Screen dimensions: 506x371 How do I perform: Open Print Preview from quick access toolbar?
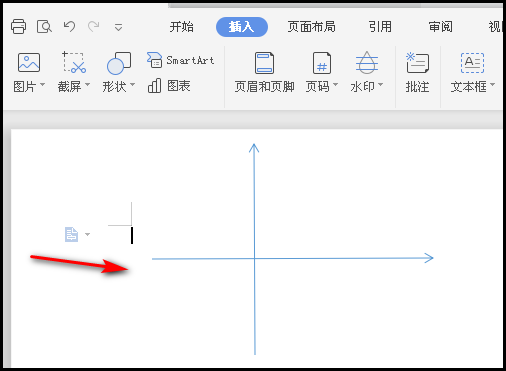coord(44,27)
